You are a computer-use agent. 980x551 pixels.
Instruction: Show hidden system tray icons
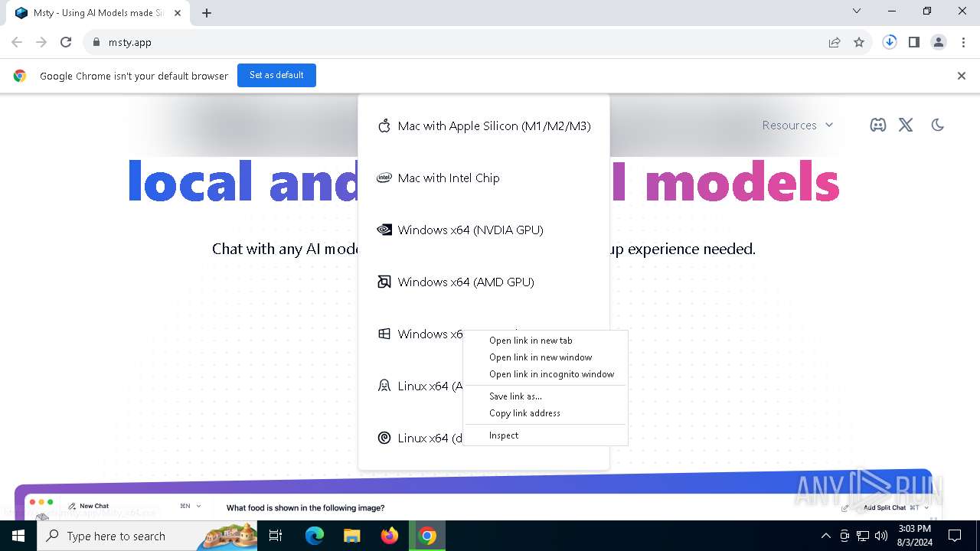825,536
